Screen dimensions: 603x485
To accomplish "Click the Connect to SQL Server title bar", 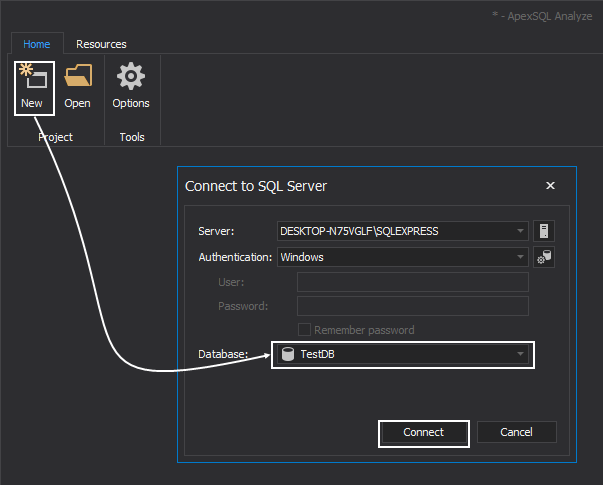I will (x=350, y=186).
